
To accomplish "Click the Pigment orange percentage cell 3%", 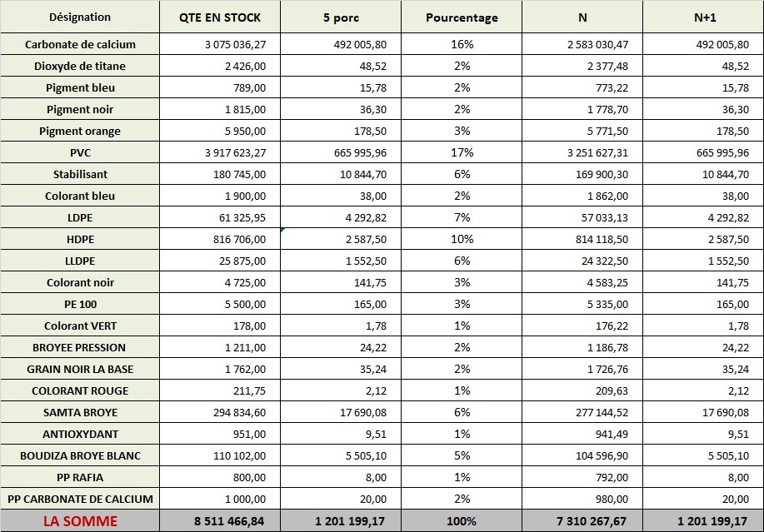I will pos(462,132).
